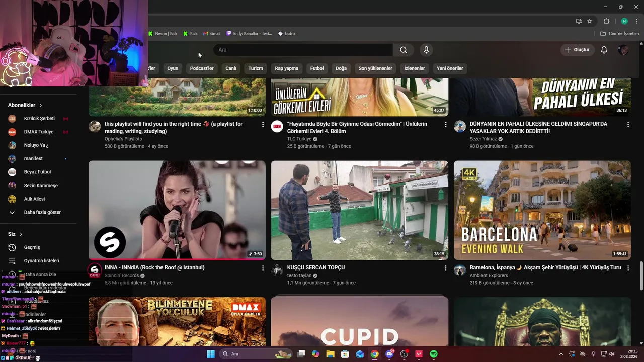Viewport: 644px width, 362px height.
Task: Click the page vertical scrollbar thumb
Action: 641,276
